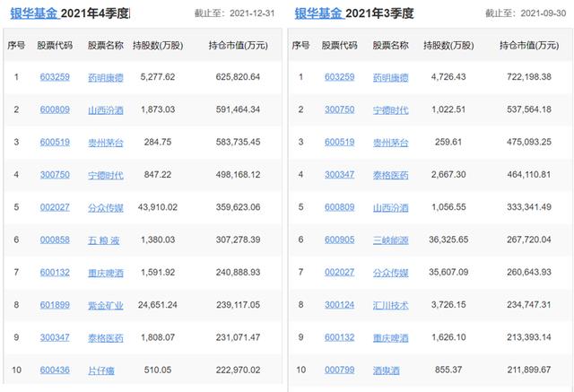Select market value 211,899.67
Screen dimensions: 574x392
529,370
